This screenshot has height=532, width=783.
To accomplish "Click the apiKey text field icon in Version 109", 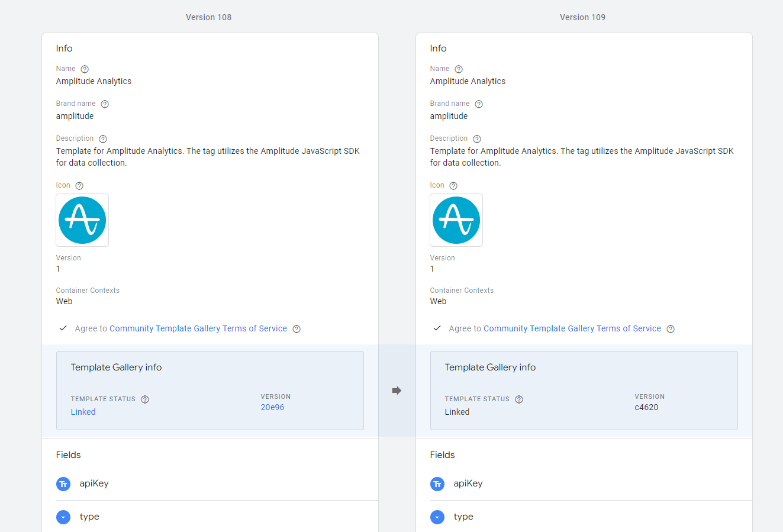I will coord(437,484).
